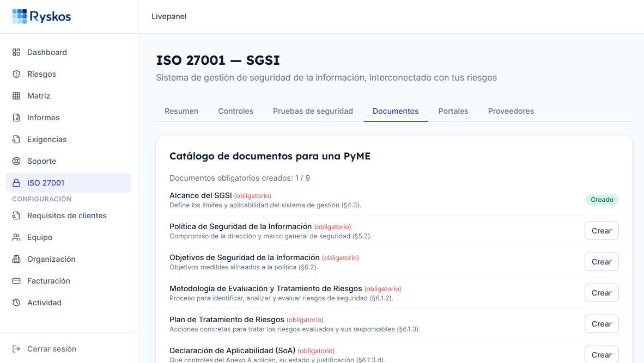
Task: Click the Soporte lifebuoy icon
Action: point(16,161)
